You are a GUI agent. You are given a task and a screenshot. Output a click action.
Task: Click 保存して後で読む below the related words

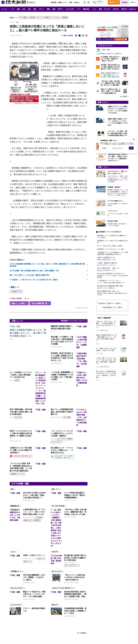[x=16, y=298]
